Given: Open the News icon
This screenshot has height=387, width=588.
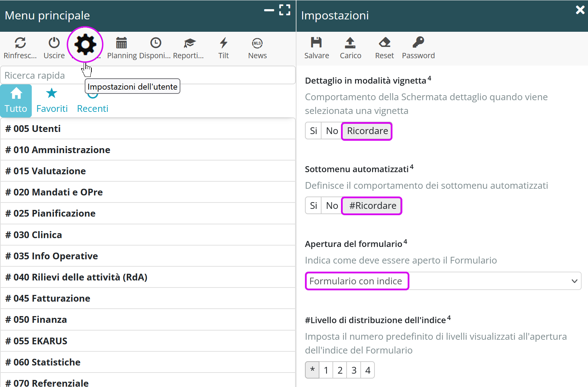Looking at the screenshot, I should pyautogui.click(x=257, y=43).
